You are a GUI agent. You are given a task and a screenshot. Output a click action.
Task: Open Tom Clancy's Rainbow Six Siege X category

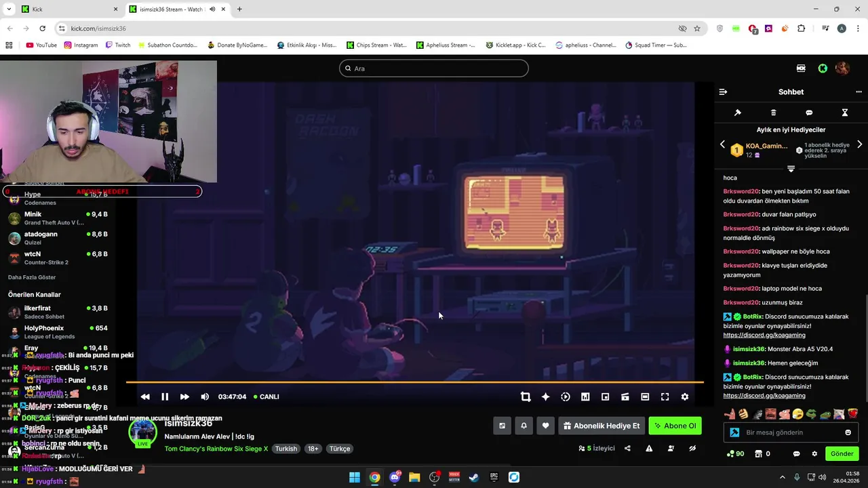[x=216, y=449]
